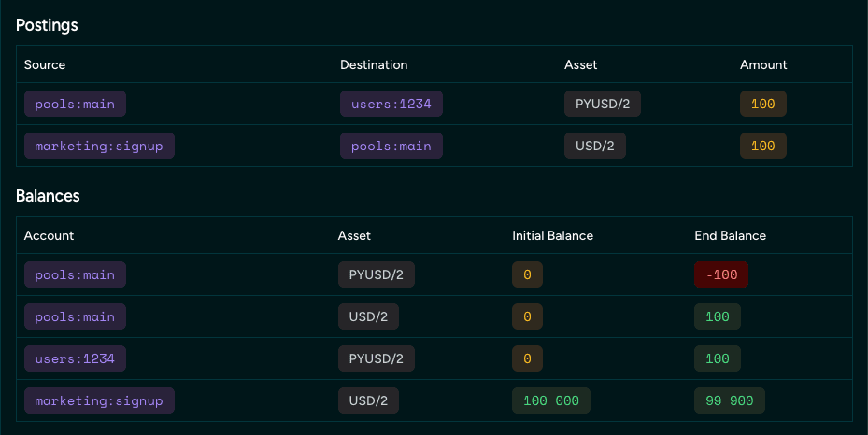868x435 pixels.
Task: Click end balance 100 for users:1234
Action: (717, 358)
